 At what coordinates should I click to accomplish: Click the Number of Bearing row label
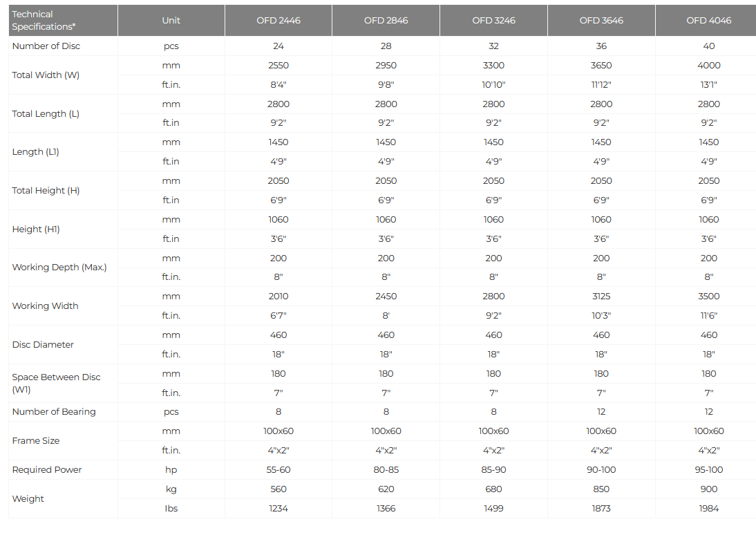54,411
